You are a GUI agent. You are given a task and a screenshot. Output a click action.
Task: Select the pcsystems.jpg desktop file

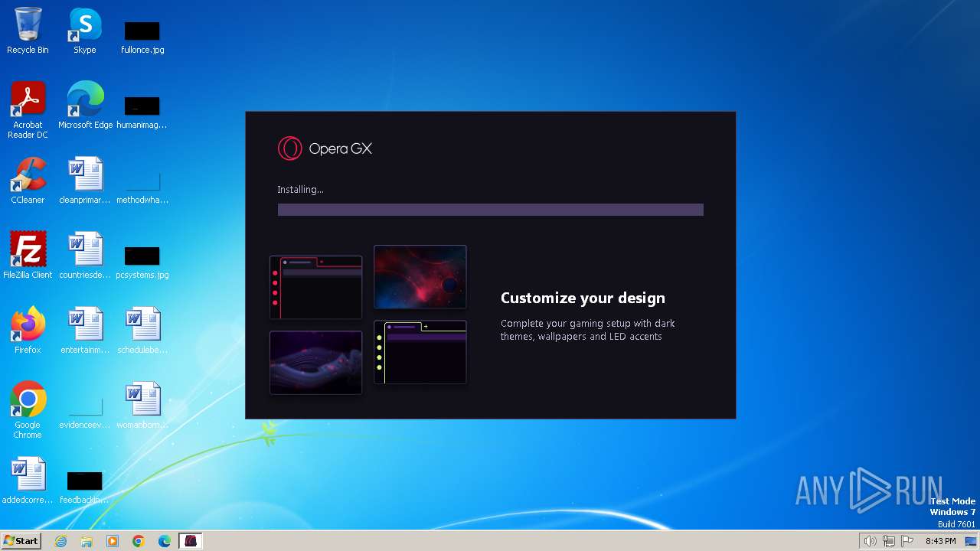click(x=142, y=262)
